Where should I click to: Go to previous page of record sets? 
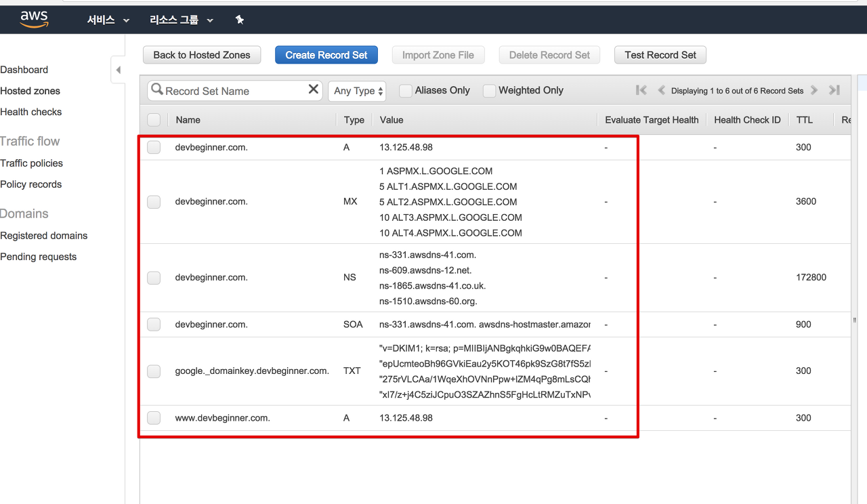661,90
